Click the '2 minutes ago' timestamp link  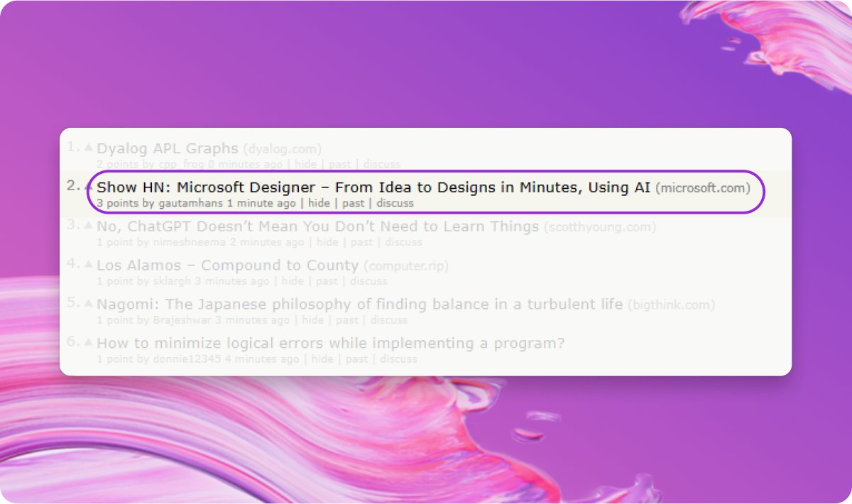[x=266, y=242]
